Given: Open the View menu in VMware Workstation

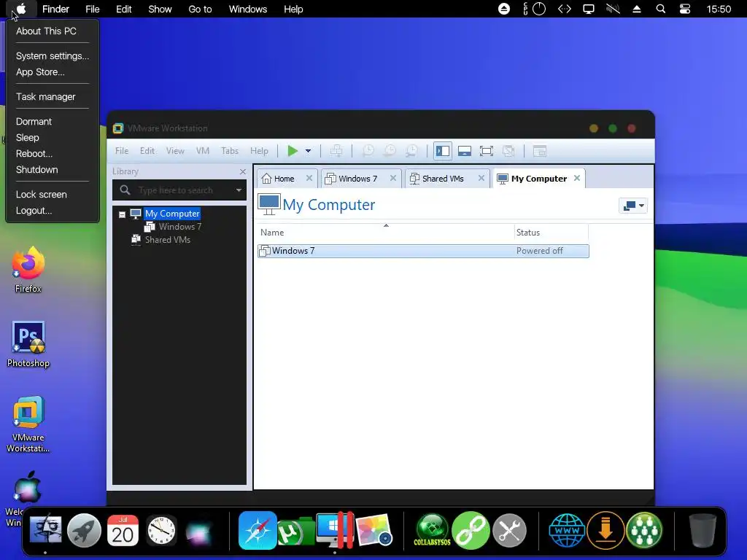Looking at the screenshot, I should [x=175, y=150].
